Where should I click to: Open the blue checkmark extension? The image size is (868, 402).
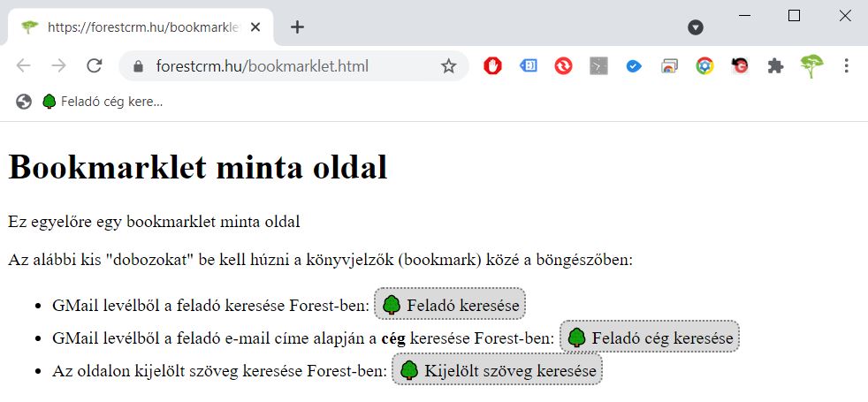634,66
